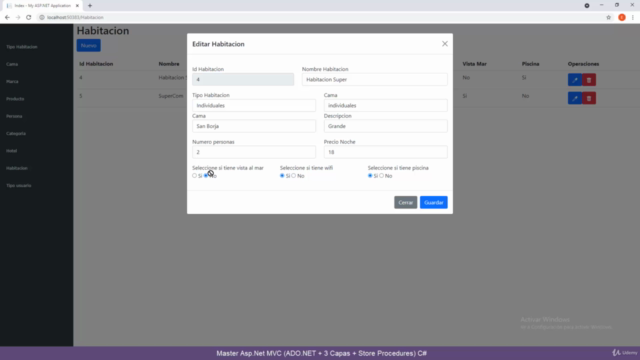Viewport: 640px width, 360px height.
Task: Click the Cerrar button
Action: point(405,202)
